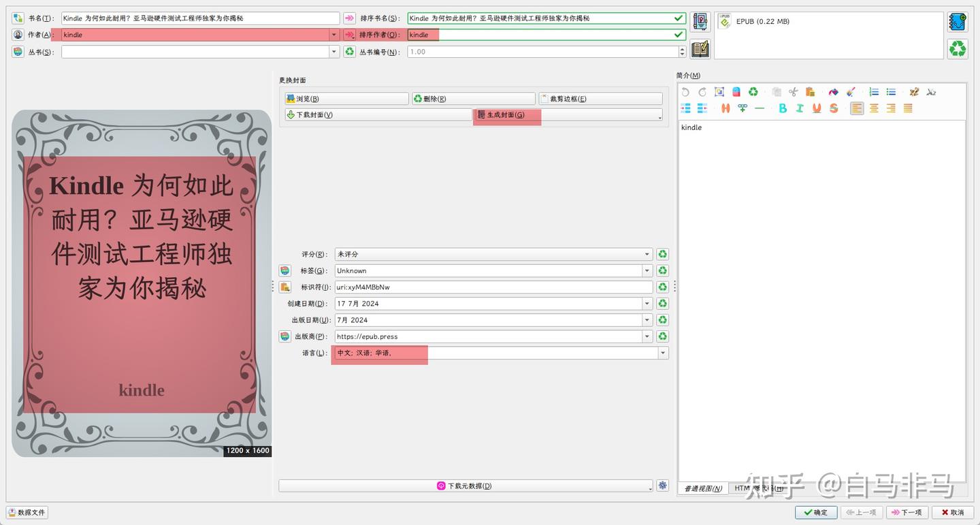Add a new format with the notebook icon
The width and height of the screenshot is (980, 525).
(958, 22)
